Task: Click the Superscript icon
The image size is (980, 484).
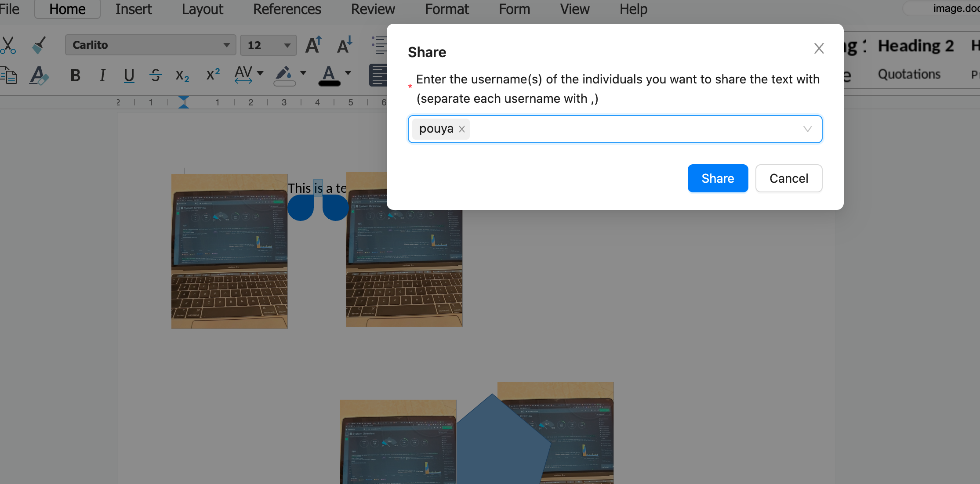Action: [213, 75]
